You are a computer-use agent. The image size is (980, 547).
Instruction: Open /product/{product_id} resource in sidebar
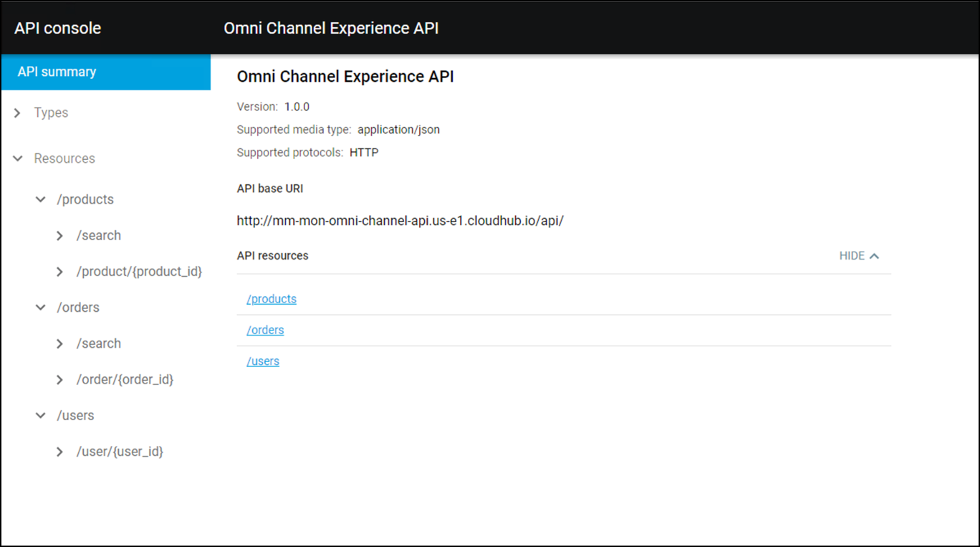(x=139, y=272)
